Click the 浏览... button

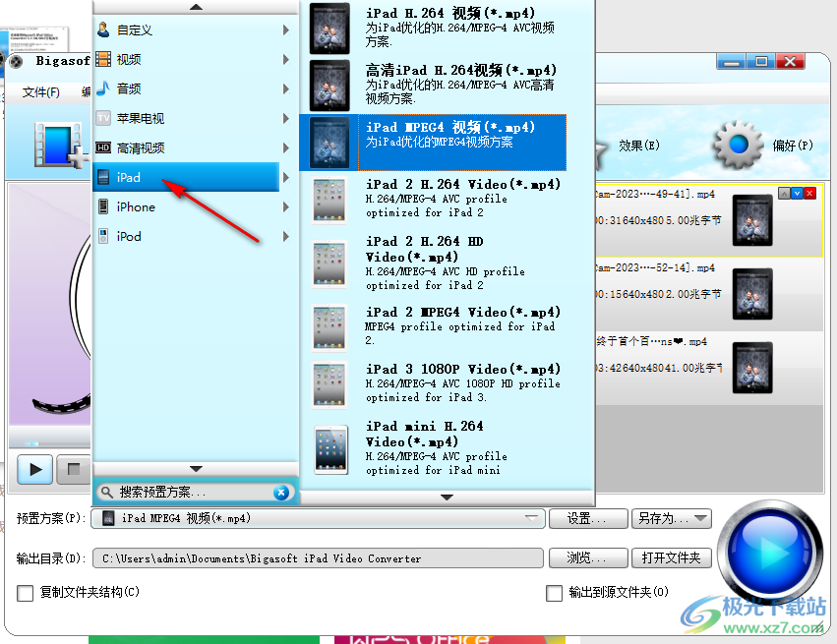point(588,557)
